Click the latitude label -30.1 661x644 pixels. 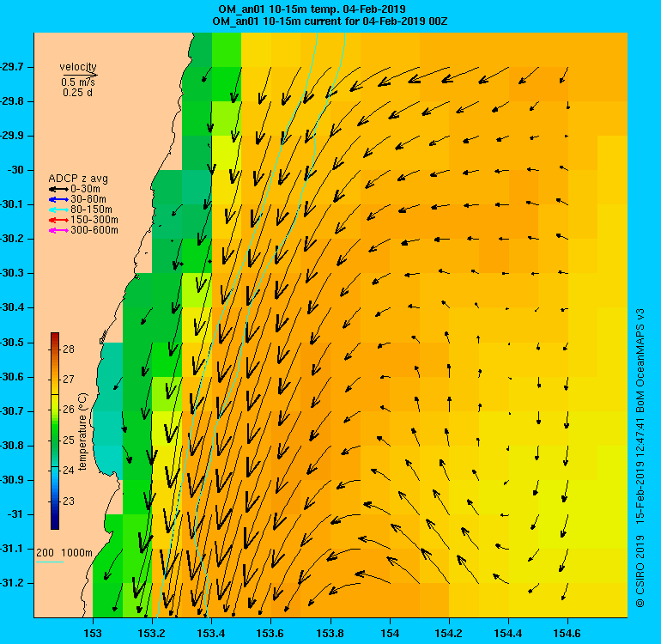tap(12, 204)
